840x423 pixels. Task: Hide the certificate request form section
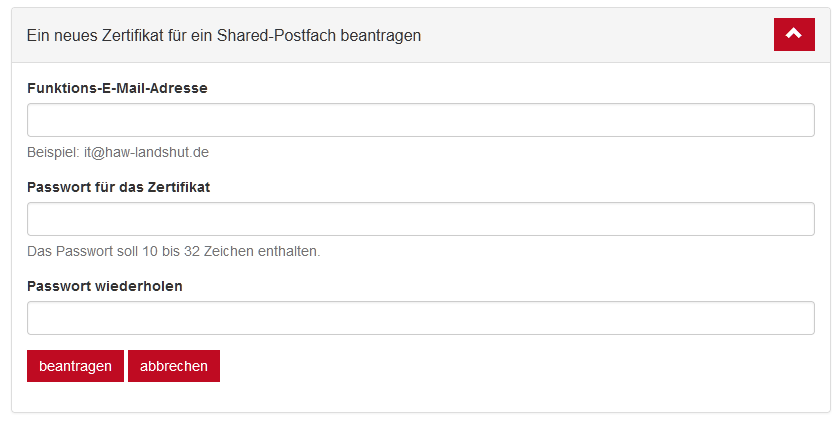pyautogui.click(x=794, y=34)
